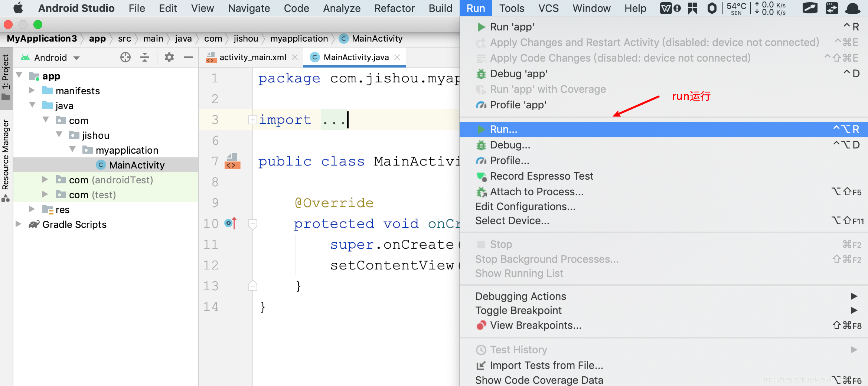Collapse the jishou package
868x386 pixels.
[x=59, y=135]
